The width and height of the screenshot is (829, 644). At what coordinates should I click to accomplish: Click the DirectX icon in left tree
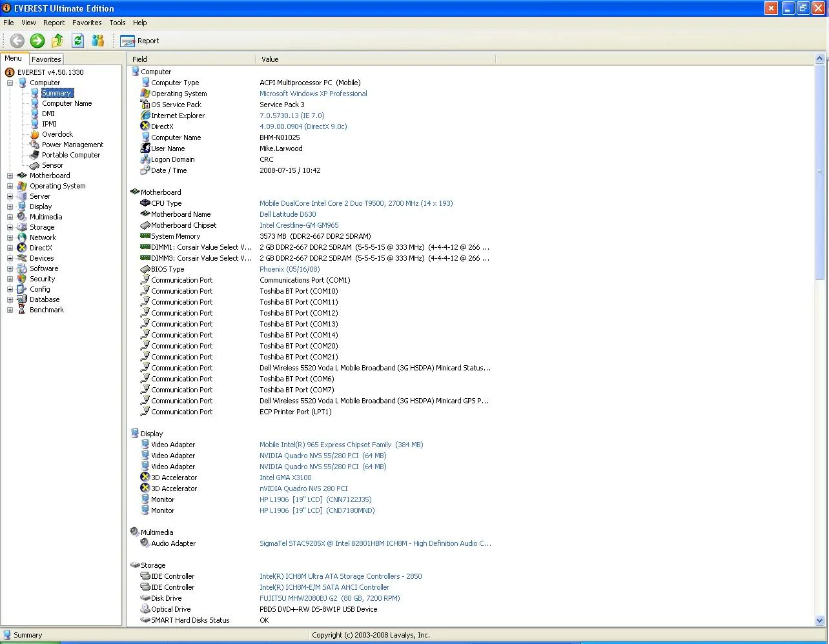point(22,248)
